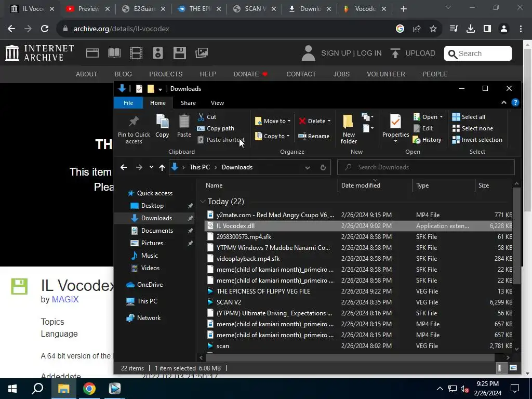Expand the Delete dropdown arrow
Image resolution: width=532 pixels, height=399 pixels.
(329, 121)
